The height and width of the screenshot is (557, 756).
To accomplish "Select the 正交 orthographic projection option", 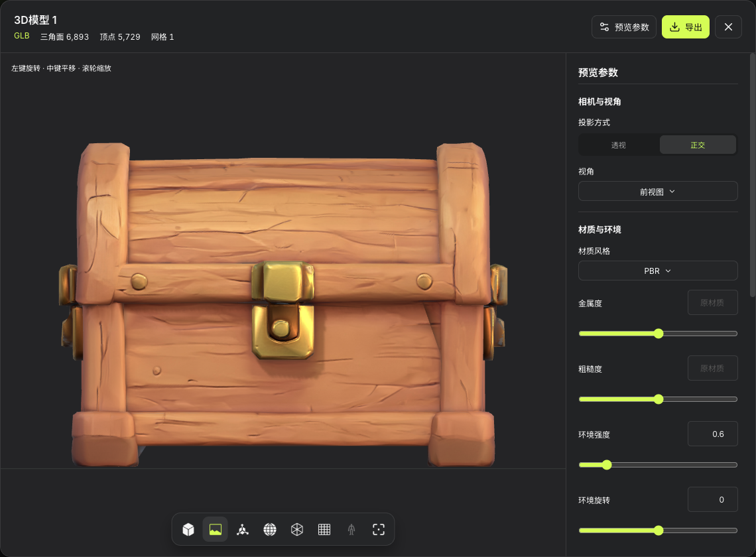I will [698, 145].
